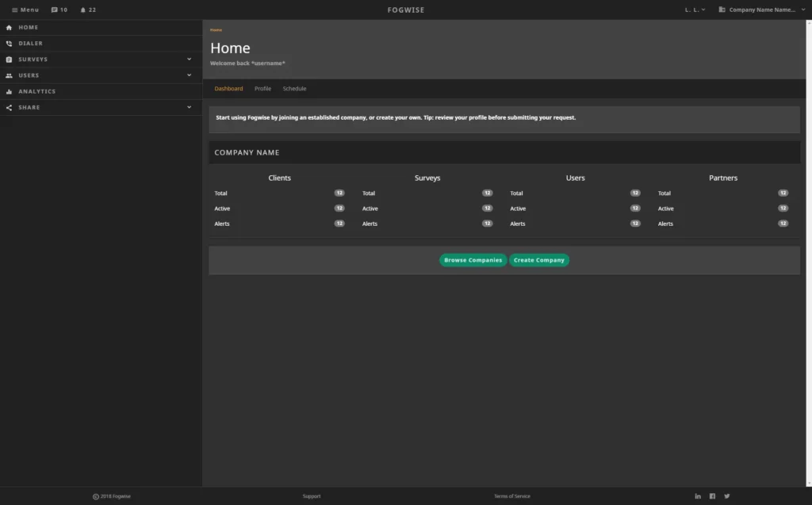Switch to the Dashboard tab
812x505 pixels.
228,89
